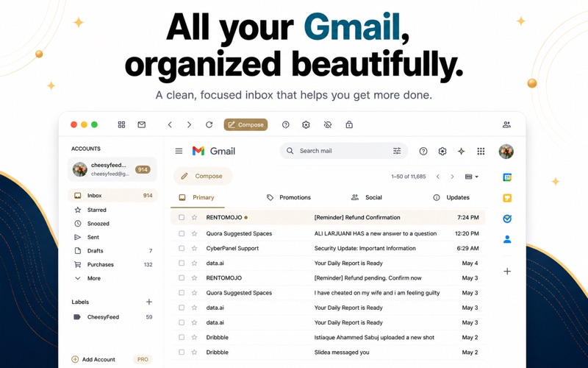Open the Google apps grid
The image size is (588, 368).
tap(481, 152)
